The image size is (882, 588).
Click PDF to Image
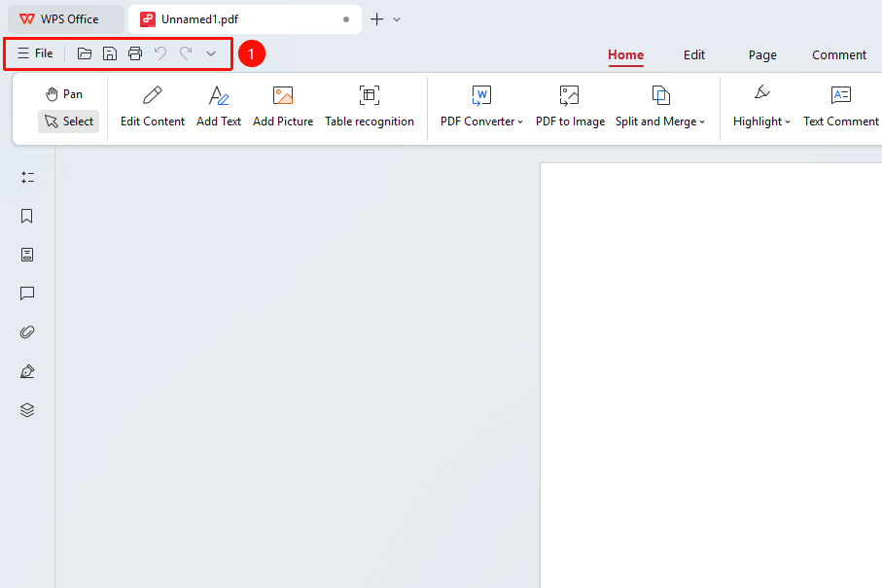pyautogui.click(x=570, y=107)
